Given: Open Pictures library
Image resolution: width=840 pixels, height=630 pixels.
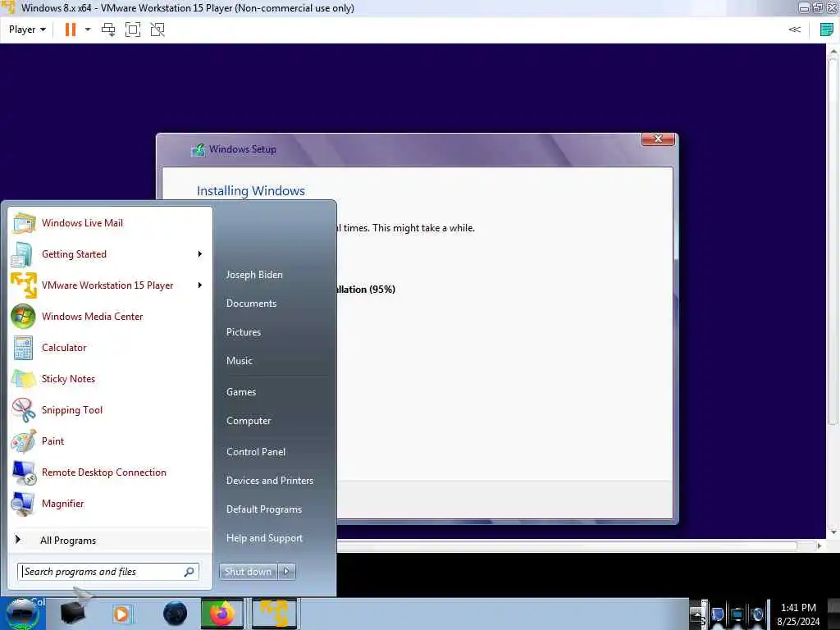Looking at the screenshot, I should click(243, 332).
